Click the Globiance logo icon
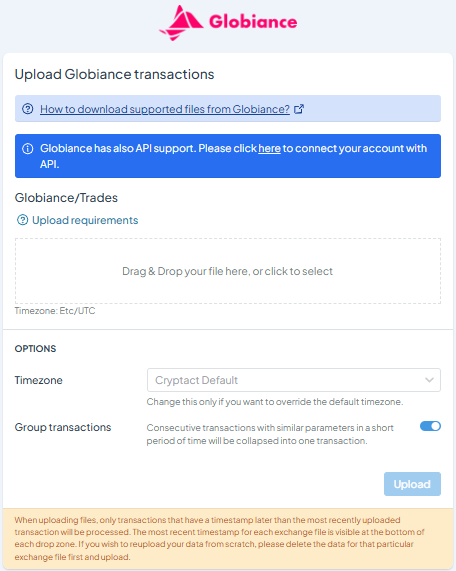Screen dimensions: 456x571 pyautogui.click(x=181, y=23)
